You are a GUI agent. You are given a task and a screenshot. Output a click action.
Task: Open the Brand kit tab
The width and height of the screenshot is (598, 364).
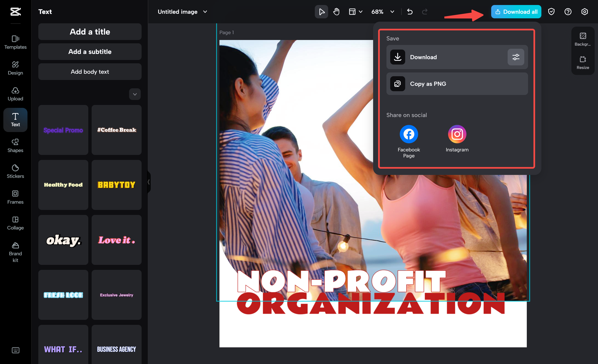[15, 252]
